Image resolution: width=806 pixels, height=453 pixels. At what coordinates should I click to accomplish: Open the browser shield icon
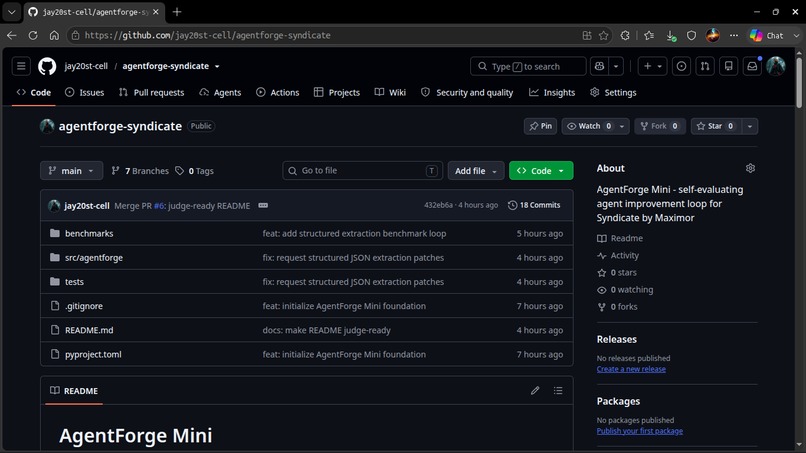691,35
